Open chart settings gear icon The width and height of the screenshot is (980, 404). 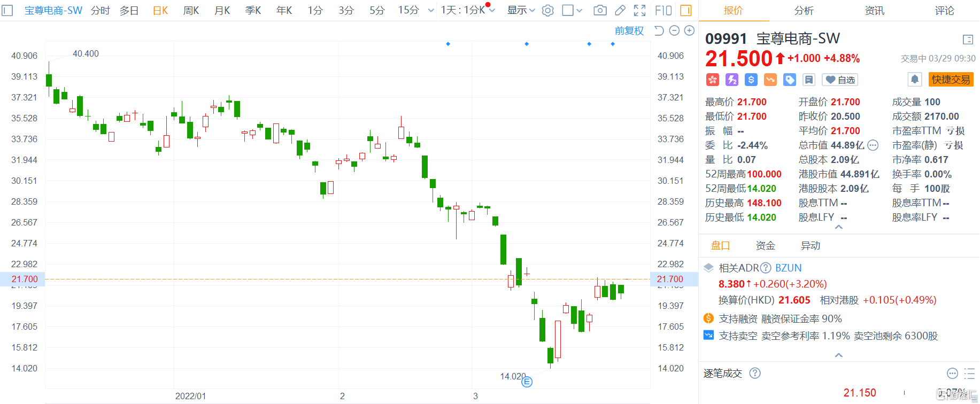[x=547, y=10]
